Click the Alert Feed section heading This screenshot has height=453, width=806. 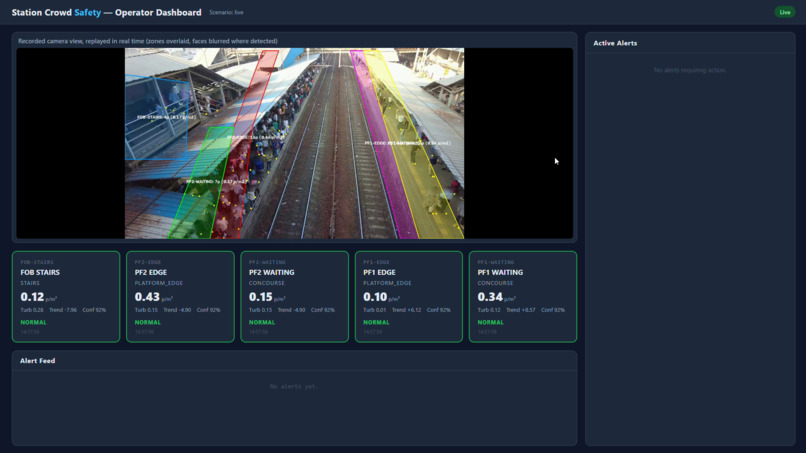(38, 361)
